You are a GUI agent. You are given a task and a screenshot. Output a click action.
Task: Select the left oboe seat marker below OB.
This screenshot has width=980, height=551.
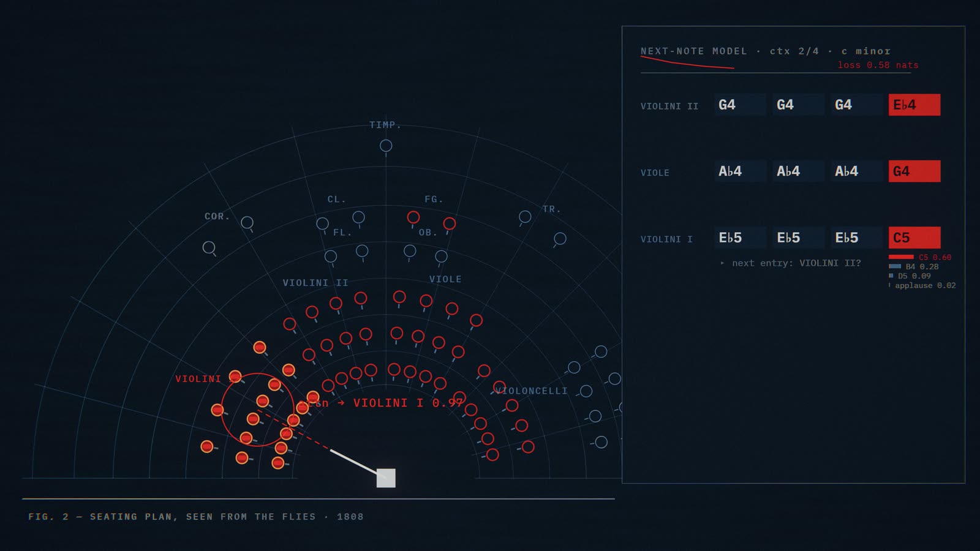tap(410, 250)
